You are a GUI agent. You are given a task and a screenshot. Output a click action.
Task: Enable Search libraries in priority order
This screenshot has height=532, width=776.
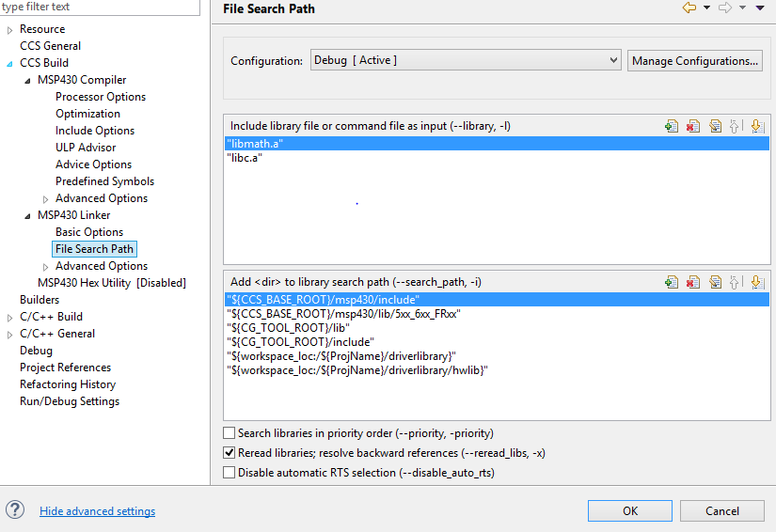click(230, 433)
